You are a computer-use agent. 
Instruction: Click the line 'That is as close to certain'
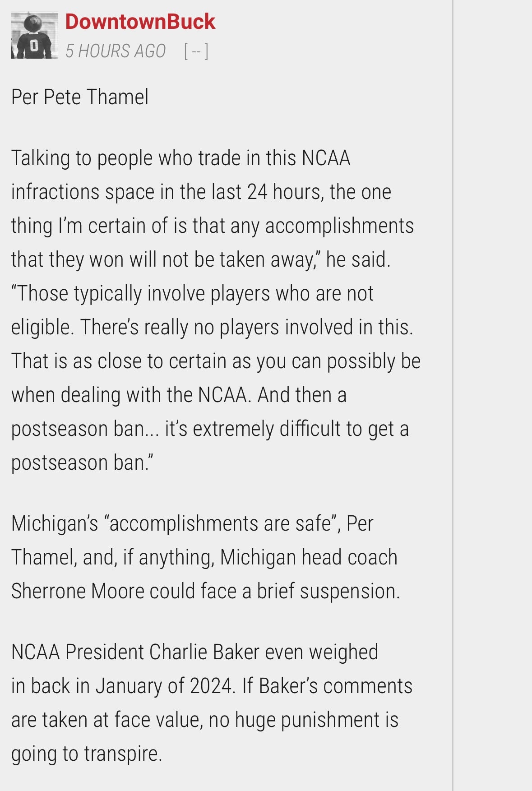pyautogui.click(x=216, y=361)
